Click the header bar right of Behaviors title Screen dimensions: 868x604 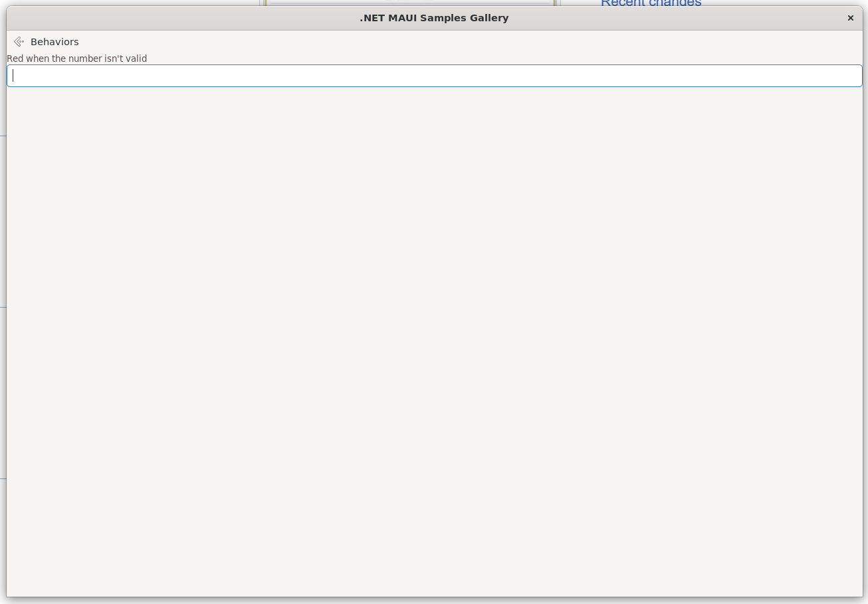pos(465,42)
